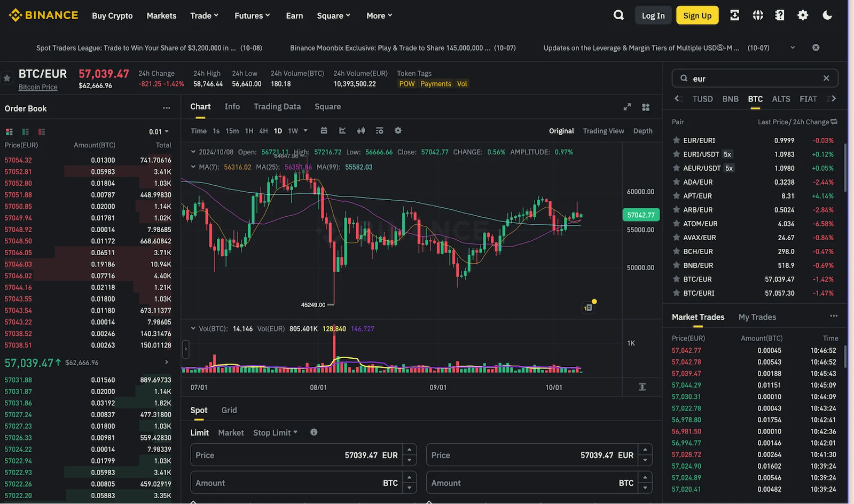Image resolution: width=854 pixels, height=504 pixels.
Task: Open chart layout grid icon
Action: coord(646,107)
